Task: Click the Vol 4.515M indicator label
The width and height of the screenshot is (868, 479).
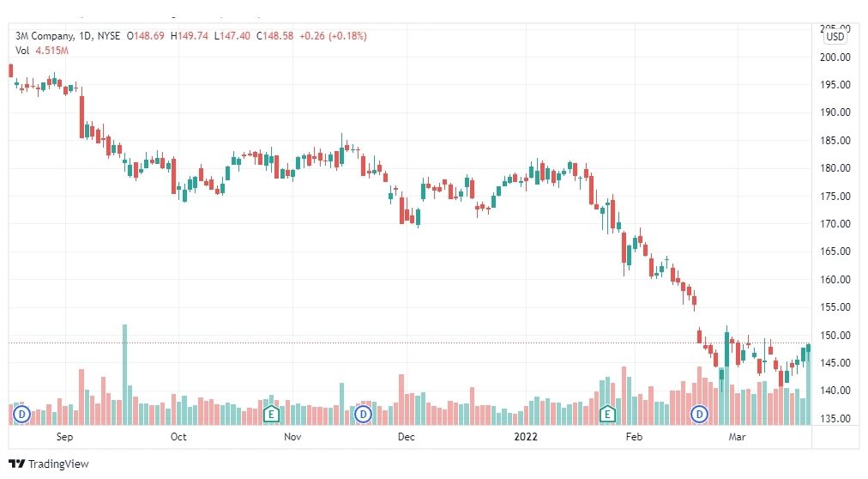Action: [42, 51]
